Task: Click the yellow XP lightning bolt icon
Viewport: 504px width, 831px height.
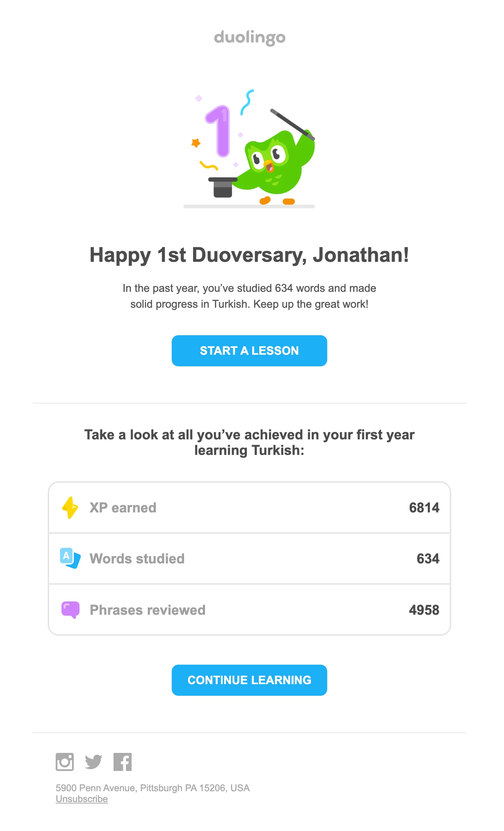Action: (x=71, y=507)
